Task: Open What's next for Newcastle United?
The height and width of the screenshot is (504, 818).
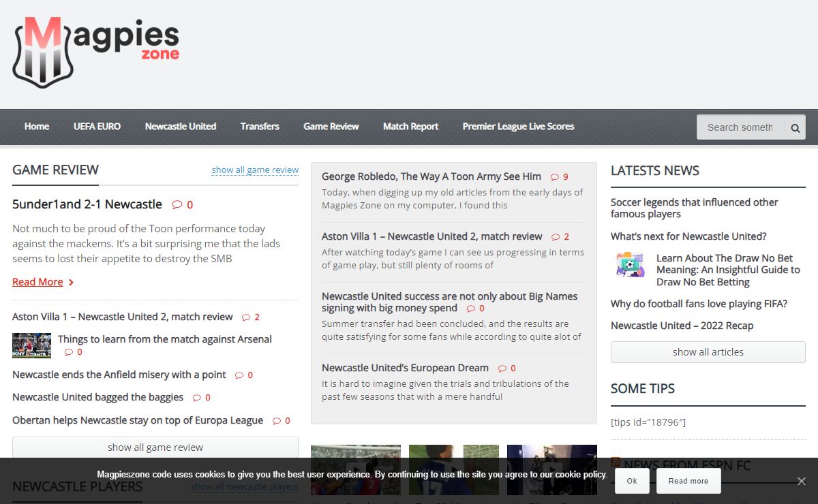Action: click(688, 236)
